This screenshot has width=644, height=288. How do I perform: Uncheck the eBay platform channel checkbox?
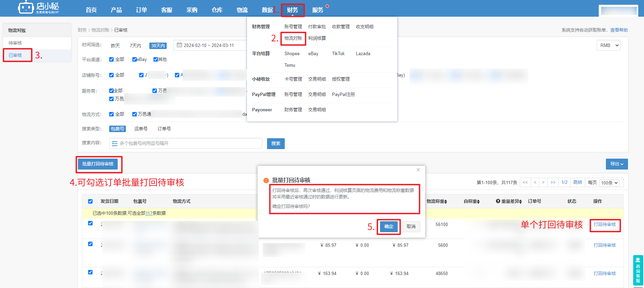coord(134,60)
